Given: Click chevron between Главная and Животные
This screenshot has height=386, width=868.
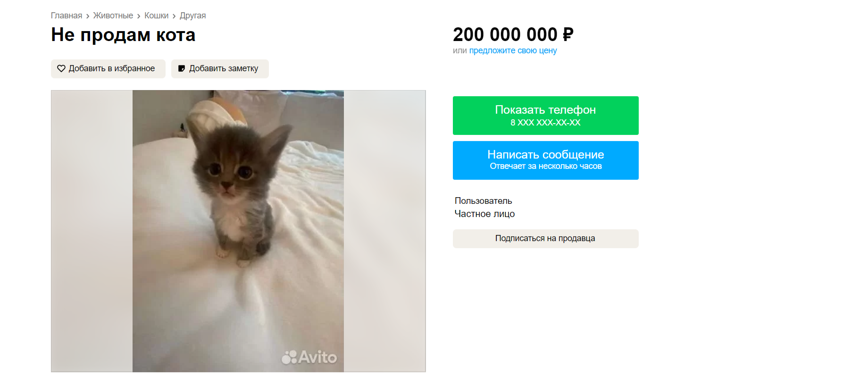Looking at the screenshot, I should (88, 16).
